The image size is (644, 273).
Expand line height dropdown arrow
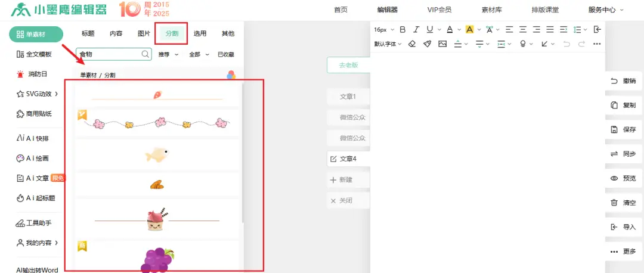coord(586,30)
